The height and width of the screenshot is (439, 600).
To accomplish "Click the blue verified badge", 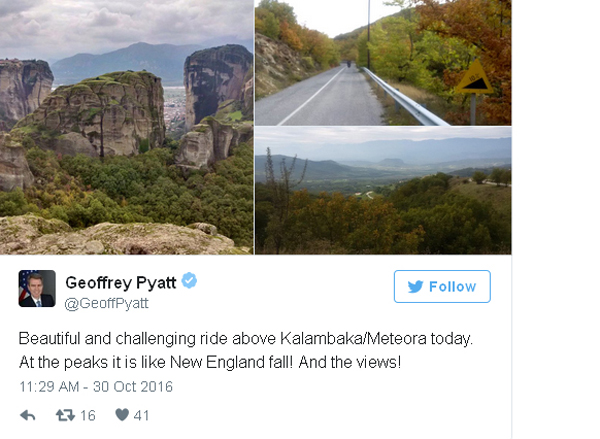I will click(189, 281).
